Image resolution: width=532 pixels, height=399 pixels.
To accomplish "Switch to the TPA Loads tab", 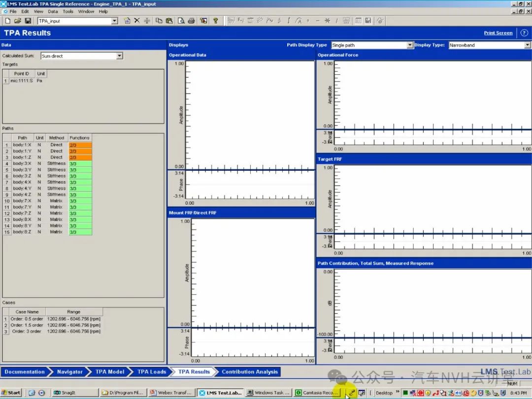I will click(x=151, y=372).
